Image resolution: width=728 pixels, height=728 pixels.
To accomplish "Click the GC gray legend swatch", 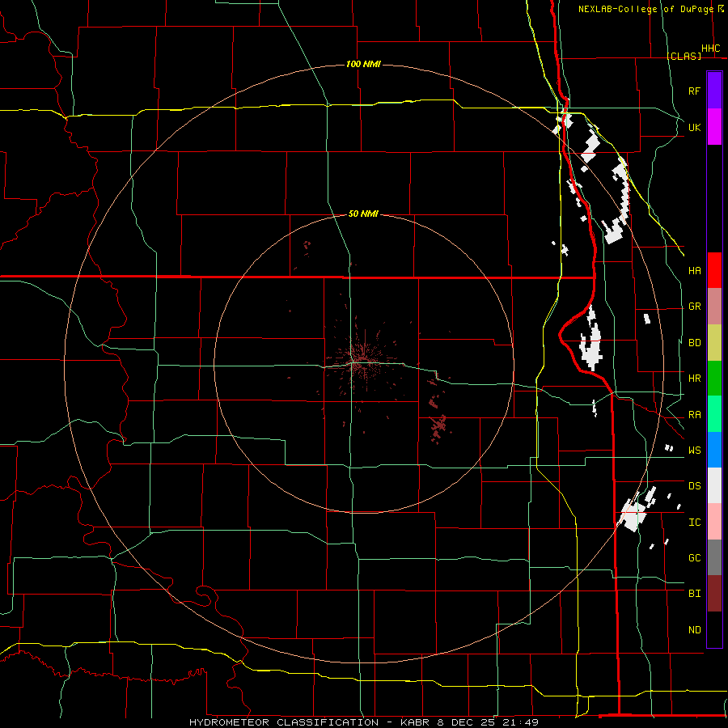I will pos(714,557).
